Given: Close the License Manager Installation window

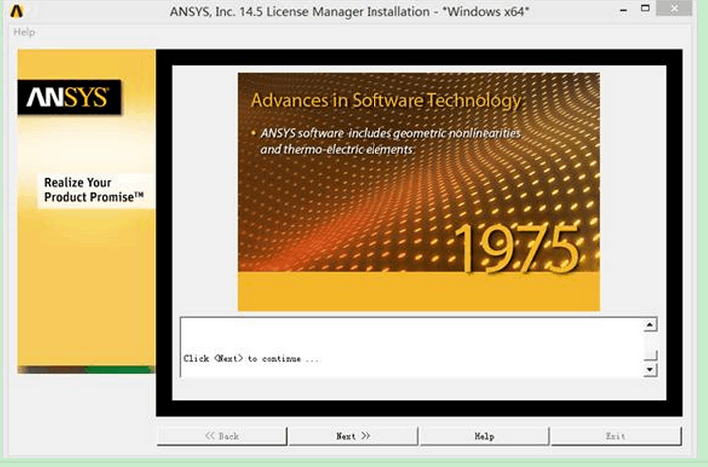Looking at the screenshot, I should 674,8.
